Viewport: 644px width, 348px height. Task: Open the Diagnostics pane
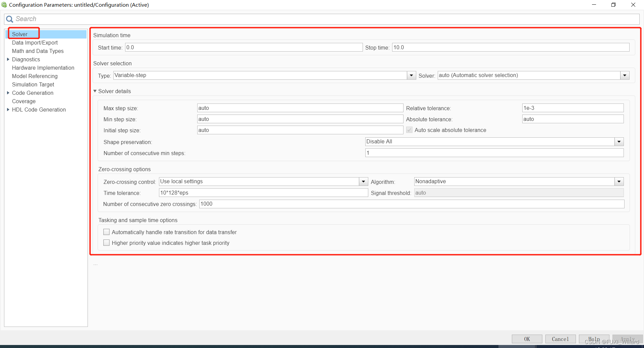click(26, 59)
